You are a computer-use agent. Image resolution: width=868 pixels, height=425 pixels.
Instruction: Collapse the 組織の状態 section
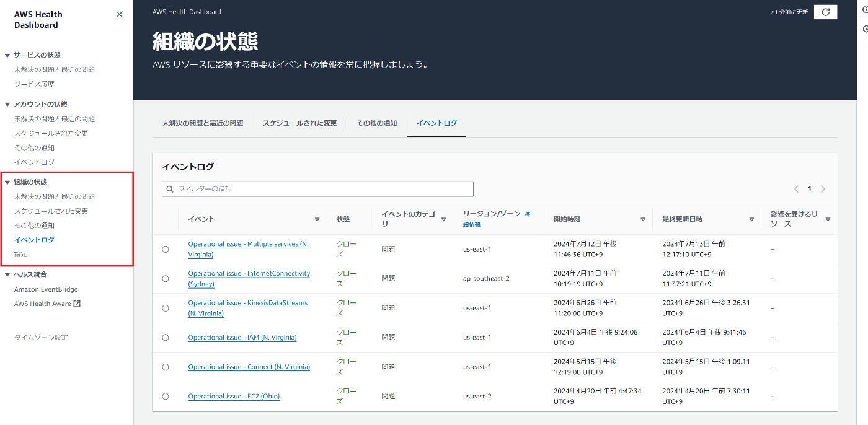[7, 183]
